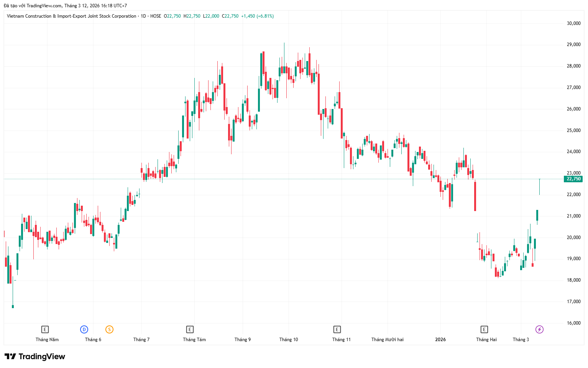Viewport: 588px width, 368px height.
Task: Open the earnings E marker above Tháng Tám
Action: (190, 329)
